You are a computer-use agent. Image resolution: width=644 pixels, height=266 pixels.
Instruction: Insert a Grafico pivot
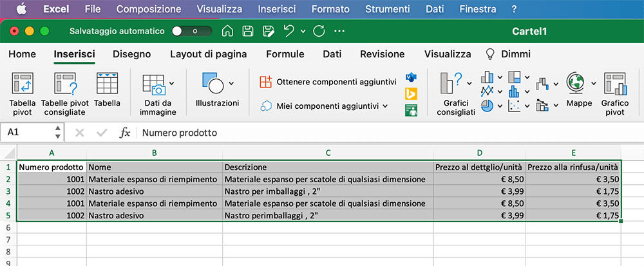click(614, 93)
